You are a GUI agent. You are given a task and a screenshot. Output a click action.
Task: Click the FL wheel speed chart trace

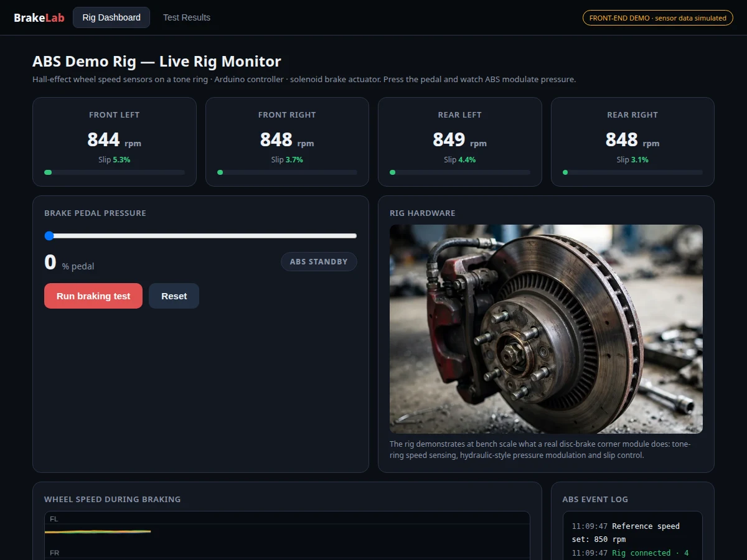coord(98,531)
